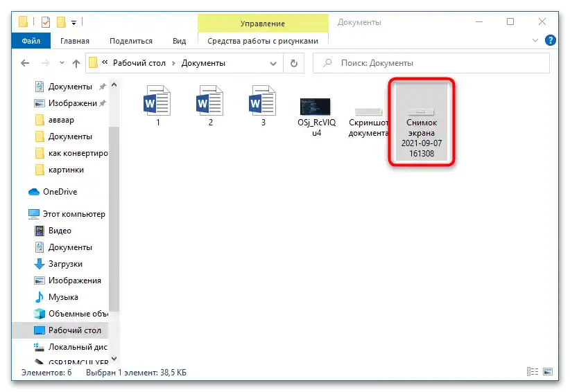Select the OSj_RcVIQu4 image file

pos(316,118)
